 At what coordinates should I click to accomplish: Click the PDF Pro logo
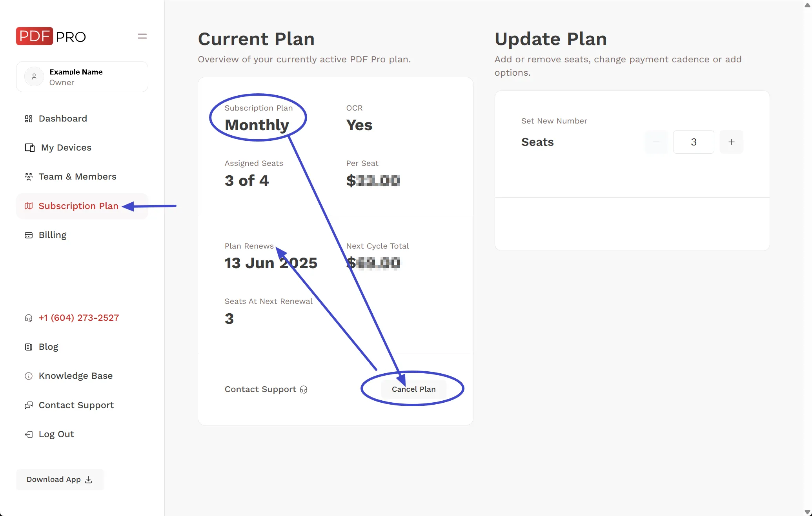click(51, 36)
